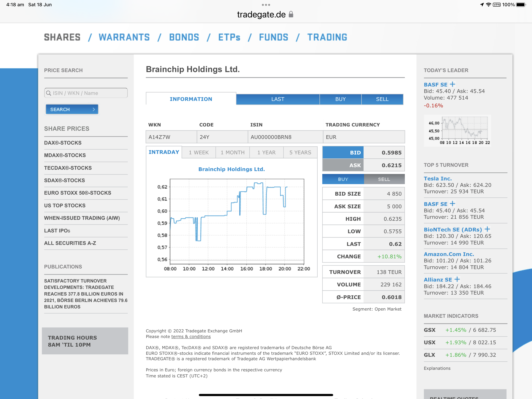Viewport: 532px width, 399px height.
Task: Click the CHANGE value +10.81%
Action: tap(389, 257)
